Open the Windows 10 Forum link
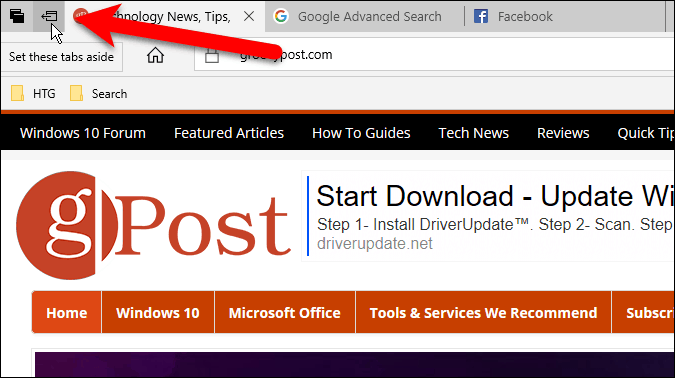The height and width of the screenshot is (378, 675). 83,133
